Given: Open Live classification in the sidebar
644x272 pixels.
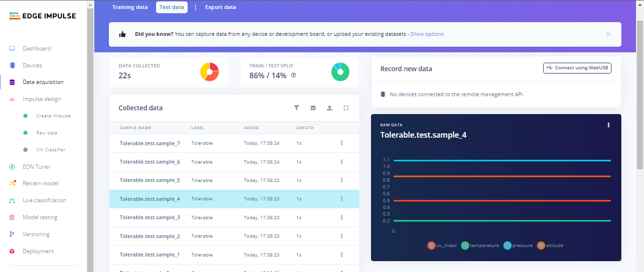Looking at the screenshot, I should (44, 200).
